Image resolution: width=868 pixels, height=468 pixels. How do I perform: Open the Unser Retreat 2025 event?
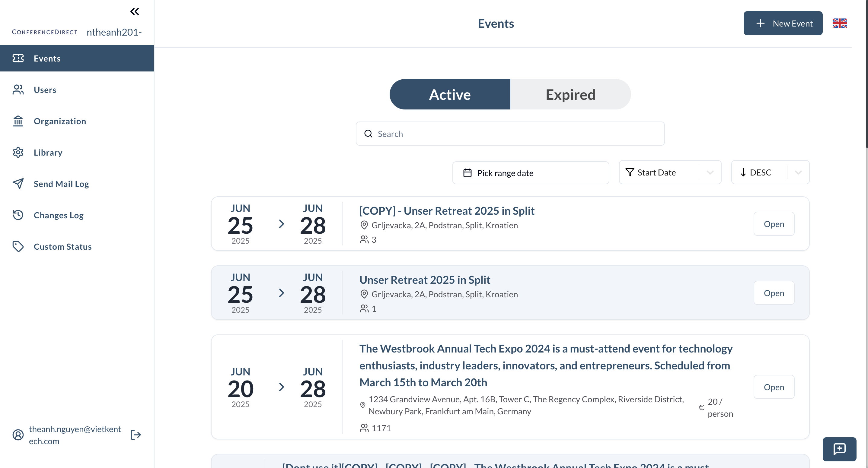pyautogui.click(x=774, y=293)
